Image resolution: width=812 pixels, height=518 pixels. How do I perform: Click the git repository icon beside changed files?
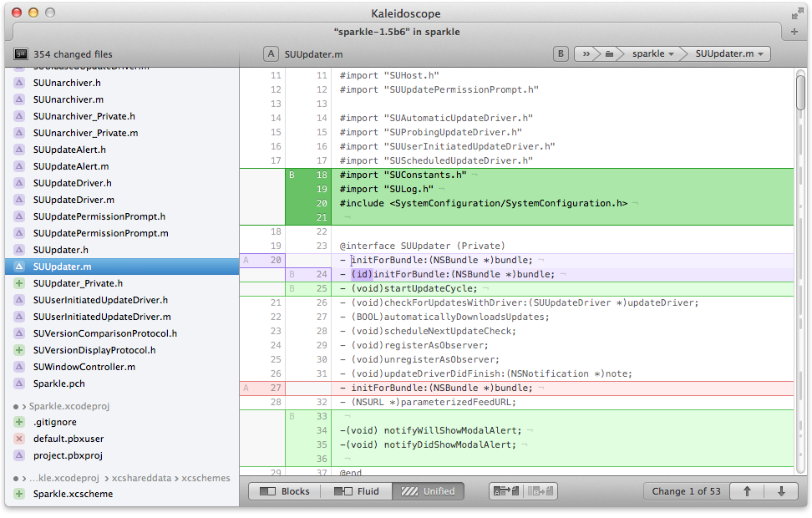pyautogui.click(x=21, y=53)
